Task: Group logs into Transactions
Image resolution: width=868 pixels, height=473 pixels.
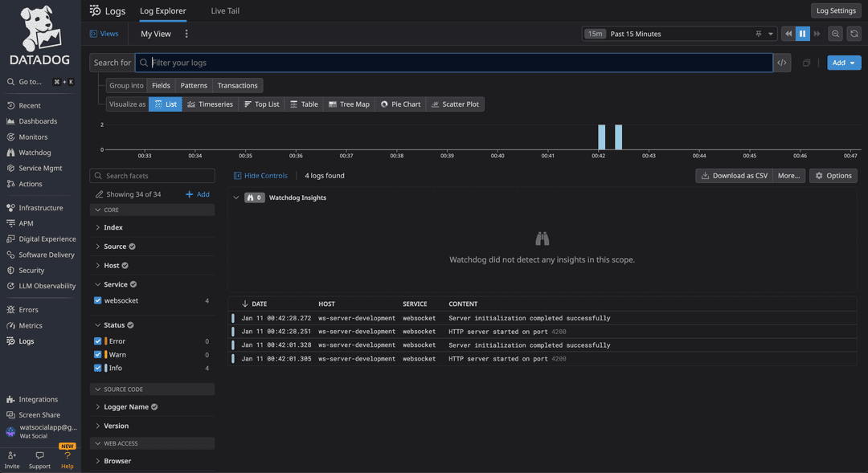Action: [x=237, y=86]
